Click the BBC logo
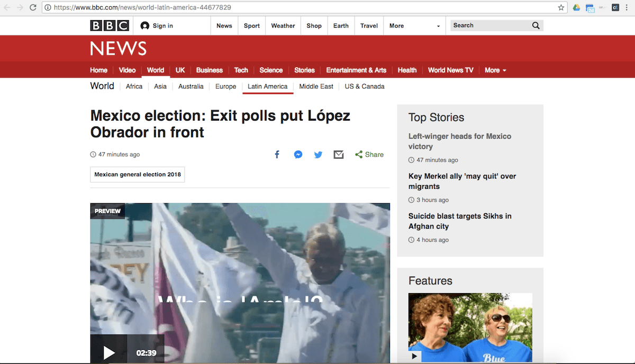The width and height of the screenshot is (635, 364). click(x=110, y=25)
